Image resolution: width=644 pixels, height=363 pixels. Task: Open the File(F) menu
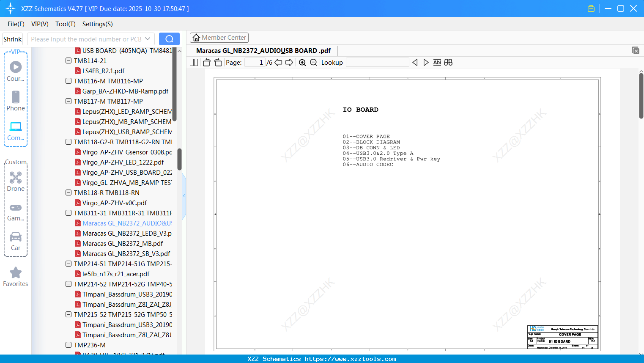pos(16,24)
